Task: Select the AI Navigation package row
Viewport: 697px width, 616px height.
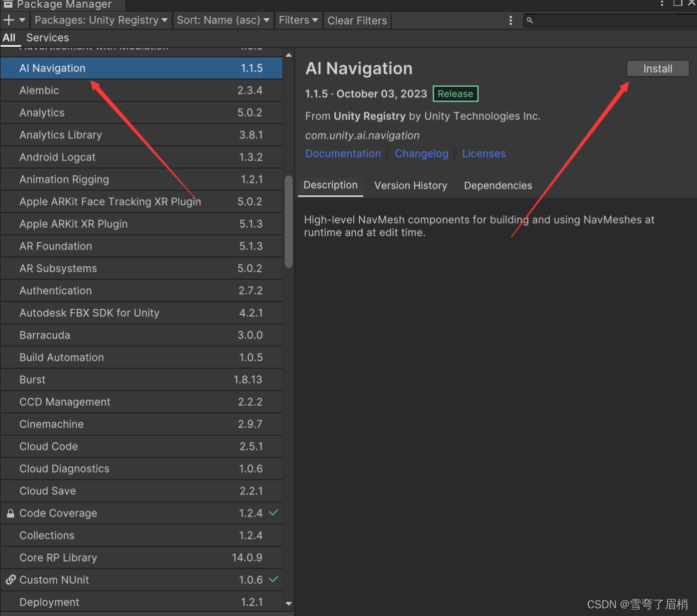Action: click(141, 68)
